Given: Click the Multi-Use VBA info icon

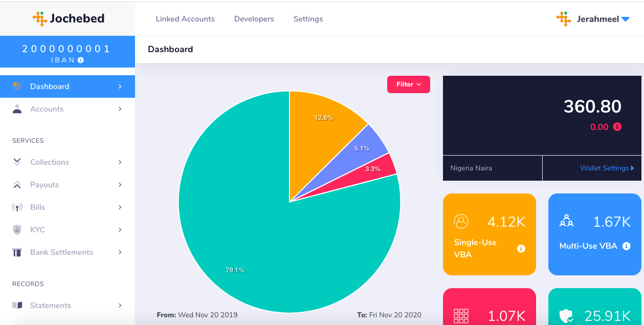Looking at the screenshot, I should pyautogui.click(x=626, y=246).
